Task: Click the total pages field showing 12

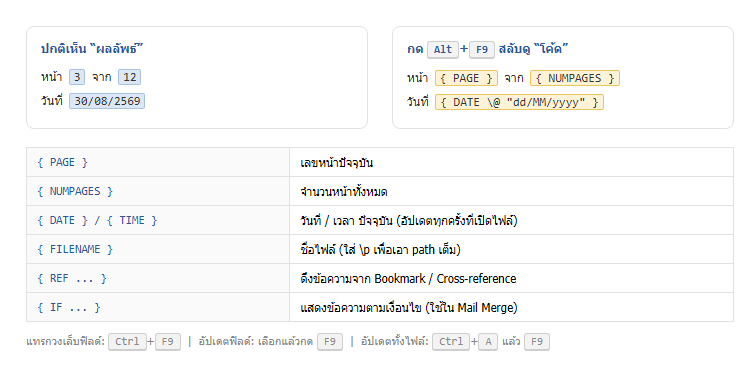Action: (130, 77)
